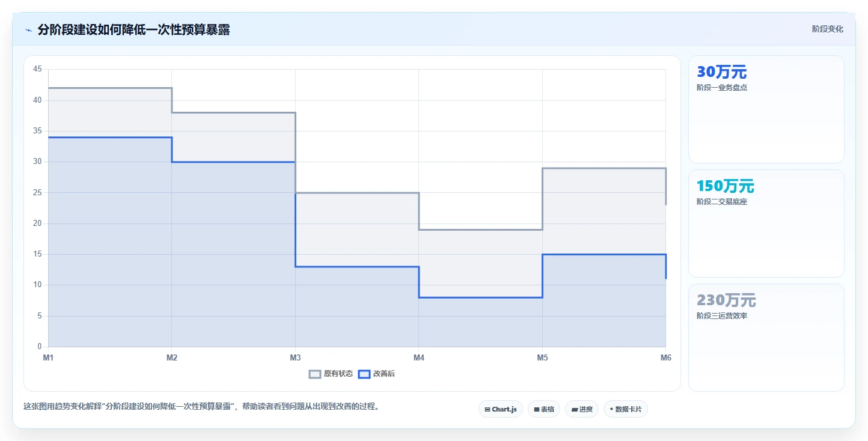Screen dimensions: 868x441
Task: Click the M3 x-axis label
Action: coord(295,358)
